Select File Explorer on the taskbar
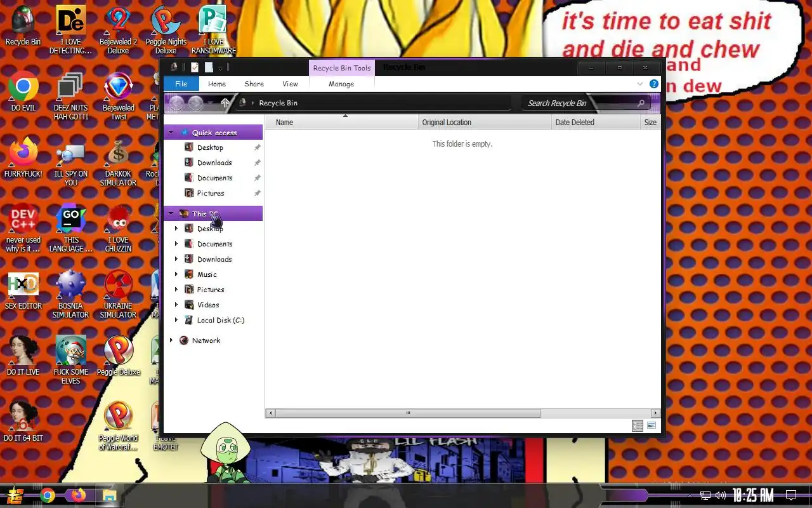812x508 pixels. (x=109, y=495)
